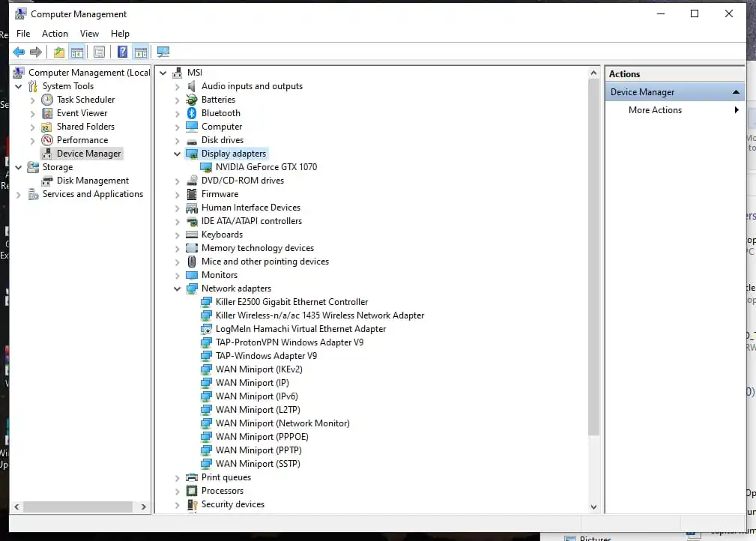Click the Bluetooth category icon
The height and width of the screenshot is (541, 756).
coord(192,113)
